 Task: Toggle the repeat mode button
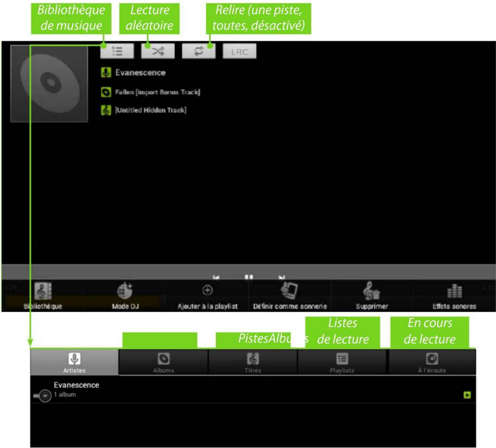pos(199,51)
